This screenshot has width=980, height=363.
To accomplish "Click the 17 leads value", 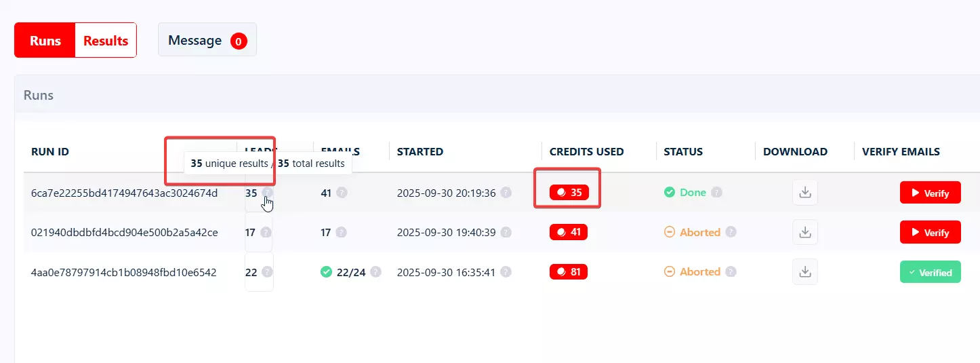I will coord(250,232).
